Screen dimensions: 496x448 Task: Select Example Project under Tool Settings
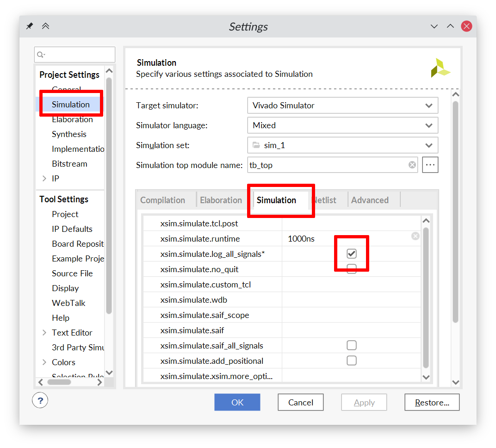click(x=78, y=259)
